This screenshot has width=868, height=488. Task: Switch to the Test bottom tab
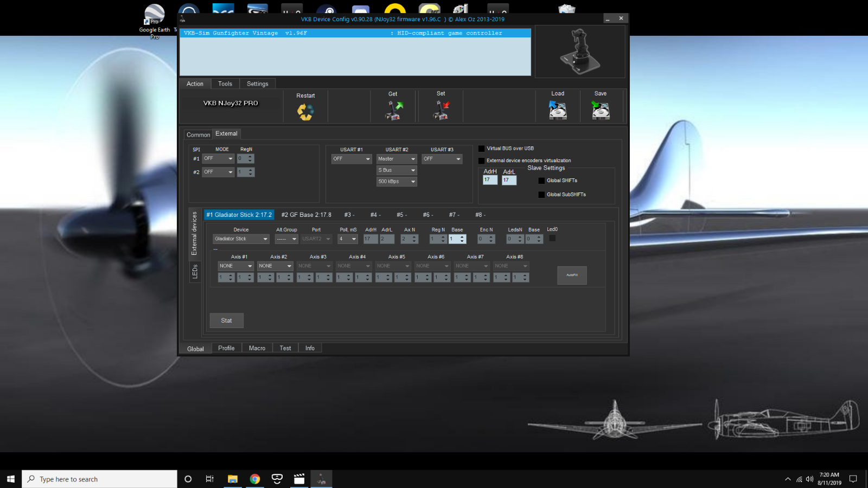point(285,348)
